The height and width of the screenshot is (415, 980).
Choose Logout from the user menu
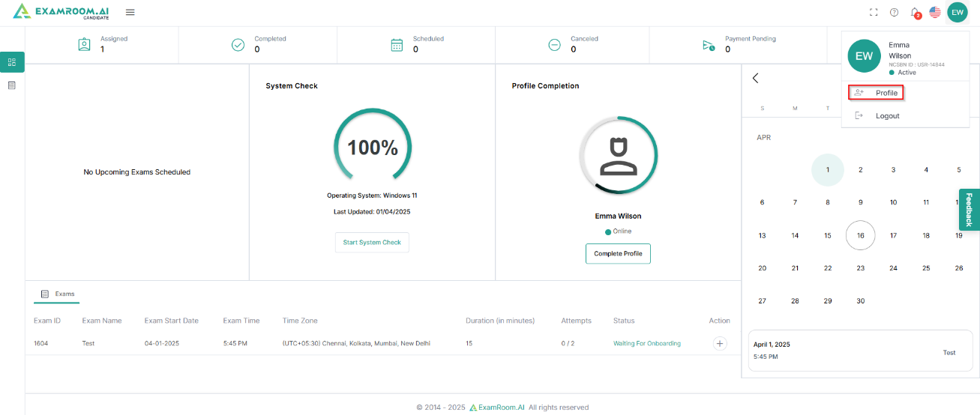point(887,116)
